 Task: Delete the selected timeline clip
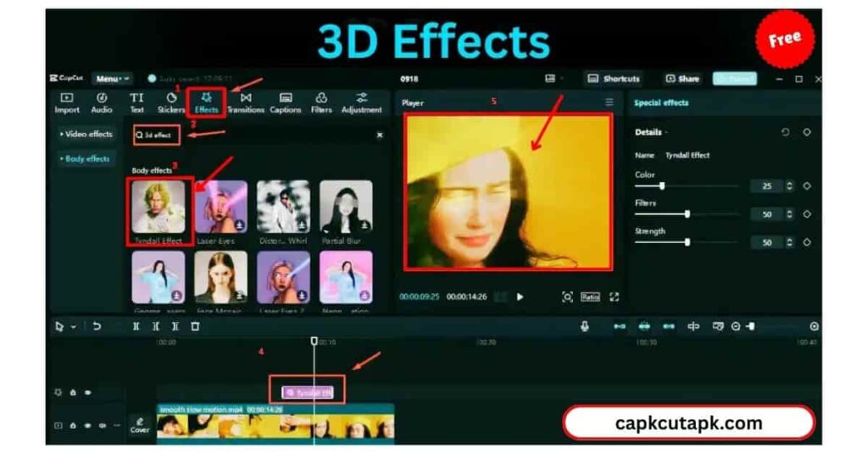click(195, 327)
